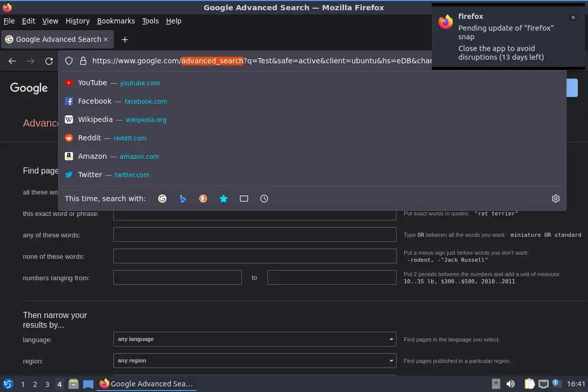
Task: Go back with the back arrow
Action: click(12, 61)
